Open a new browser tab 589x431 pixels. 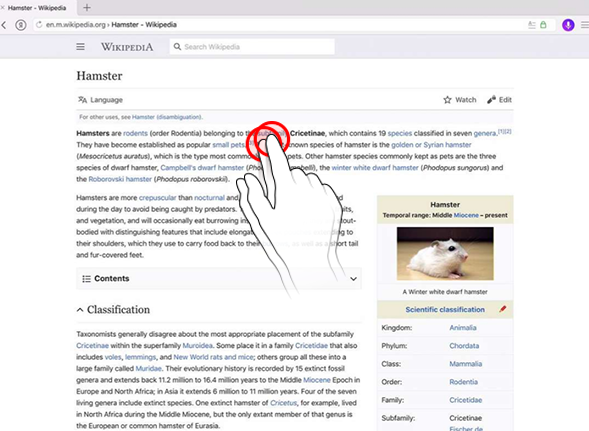(x=87, y=8)
